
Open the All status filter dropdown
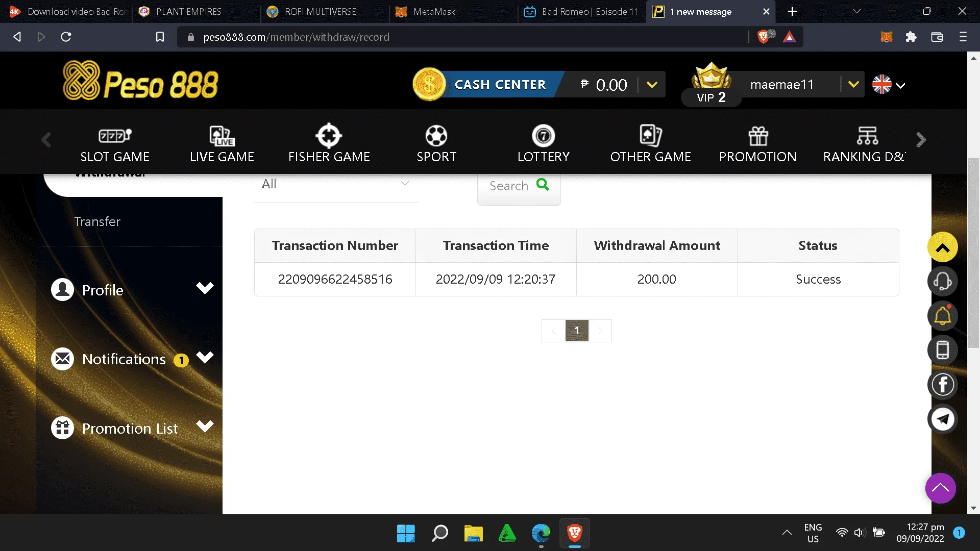[336, 184]
